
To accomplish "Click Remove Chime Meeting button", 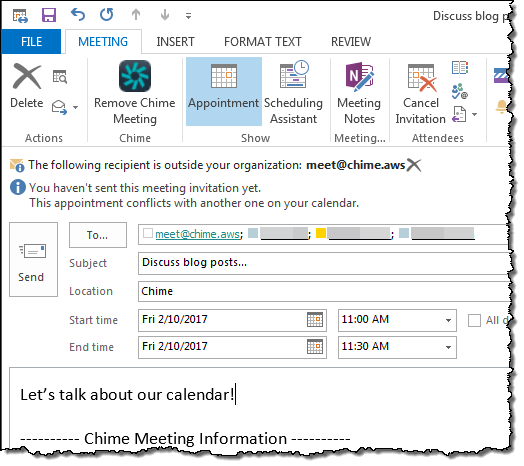I will tap(135, 93).
